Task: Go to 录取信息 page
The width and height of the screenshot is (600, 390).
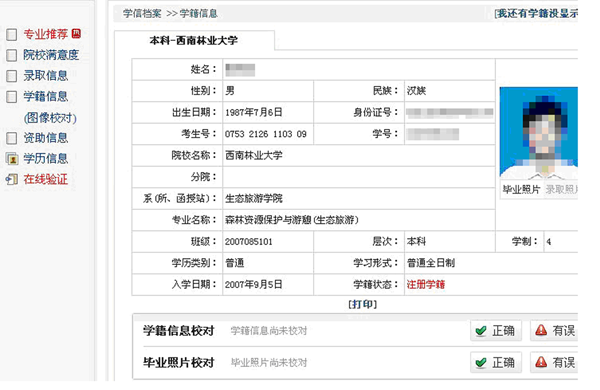Action: [46, 75]
